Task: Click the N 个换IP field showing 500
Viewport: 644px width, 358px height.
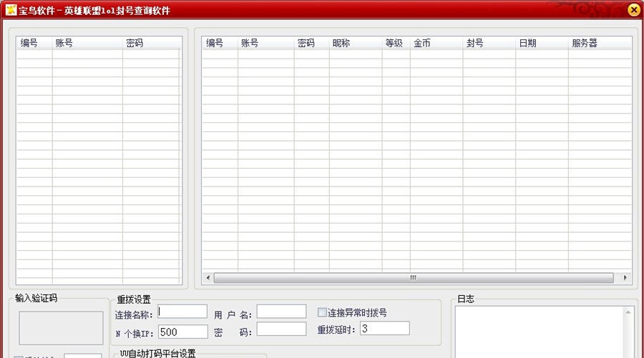Action: [183, 332]
